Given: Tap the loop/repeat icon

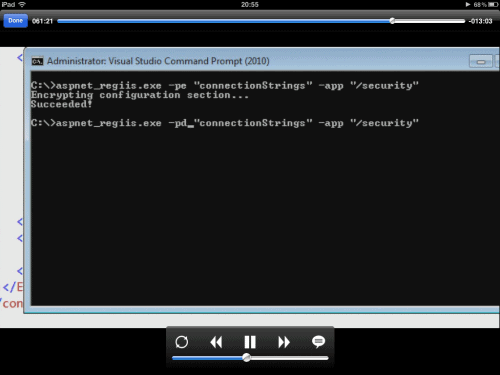Looking at the screenshot, I should tap(182, 342).
